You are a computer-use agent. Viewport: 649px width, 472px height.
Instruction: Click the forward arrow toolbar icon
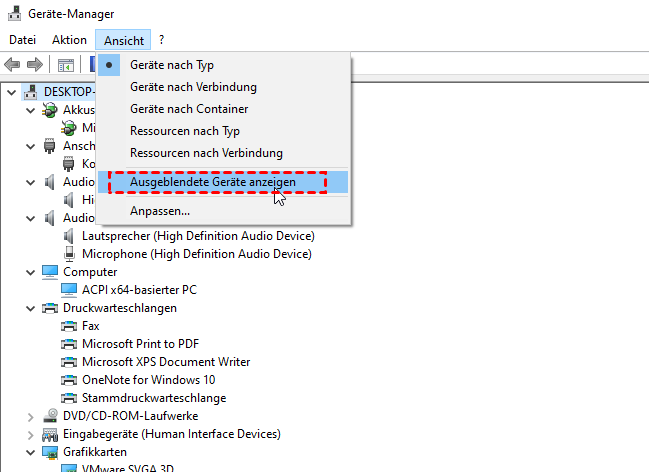click(35, 65)
